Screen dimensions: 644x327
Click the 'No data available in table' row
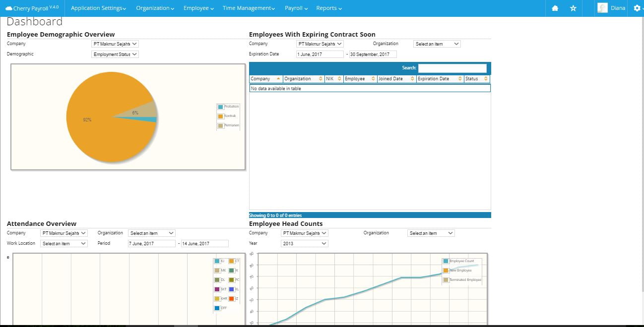(x=370, y=88)
